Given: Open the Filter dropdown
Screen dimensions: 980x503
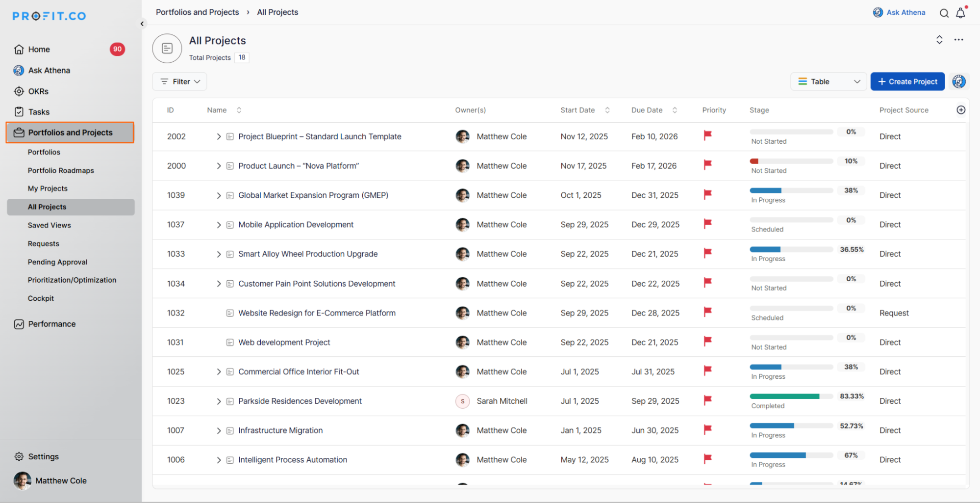Looking at the screenshot, I should (179, 81).
